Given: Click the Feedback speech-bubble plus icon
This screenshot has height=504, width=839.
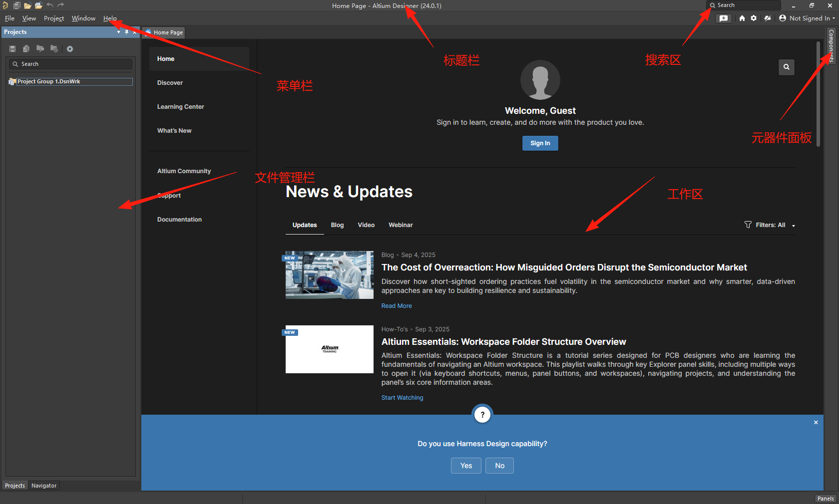Looking at the screenshot, I should click(x=724, y=18).
